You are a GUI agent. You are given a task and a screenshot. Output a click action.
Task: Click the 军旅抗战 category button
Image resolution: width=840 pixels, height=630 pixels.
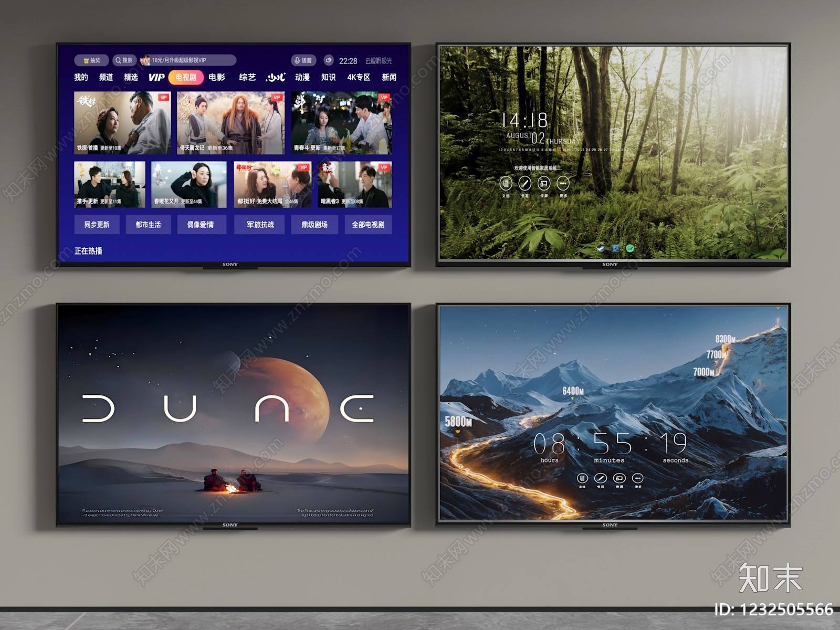tap(260, 225)
